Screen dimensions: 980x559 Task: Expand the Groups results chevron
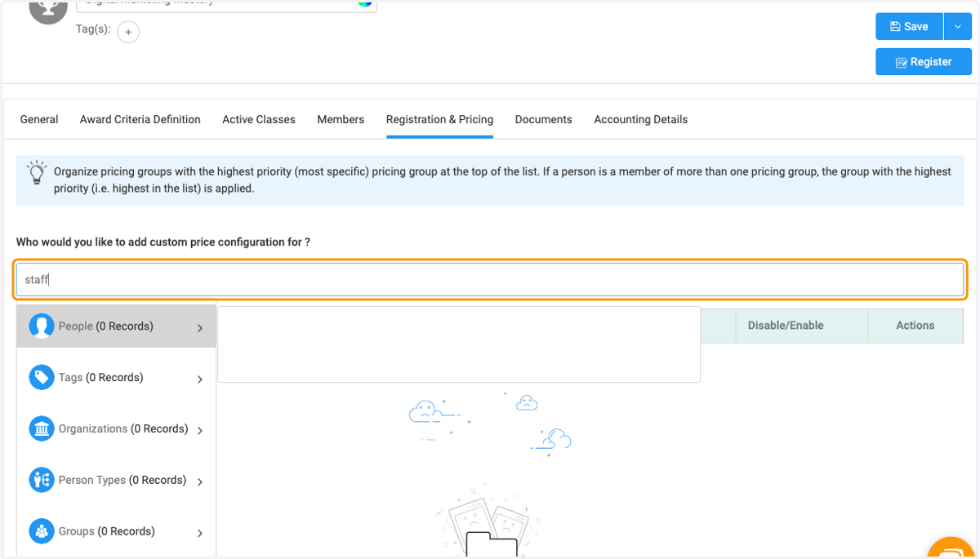[x=200, y=534]
